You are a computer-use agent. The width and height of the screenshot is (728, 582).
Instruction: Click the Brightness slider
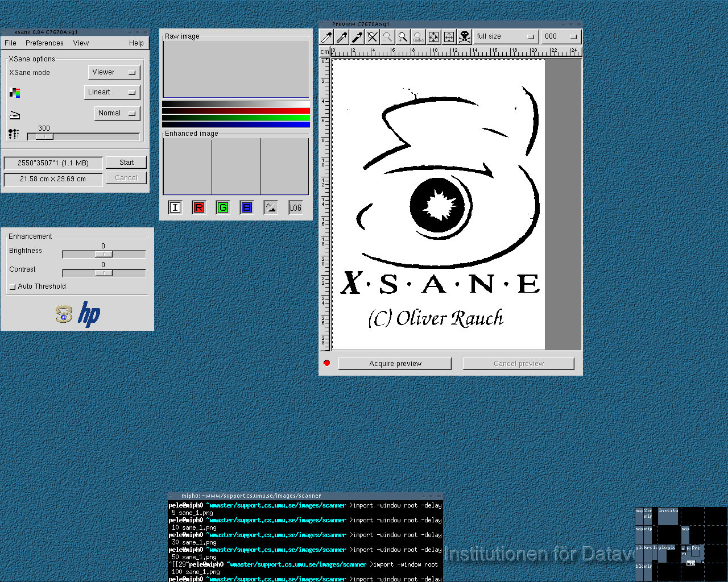[x=104, y=254]
